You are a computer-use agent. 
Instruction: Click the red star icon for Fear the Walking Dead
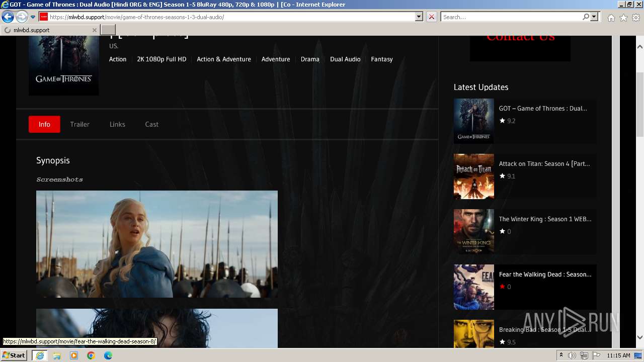coord(502,287)
